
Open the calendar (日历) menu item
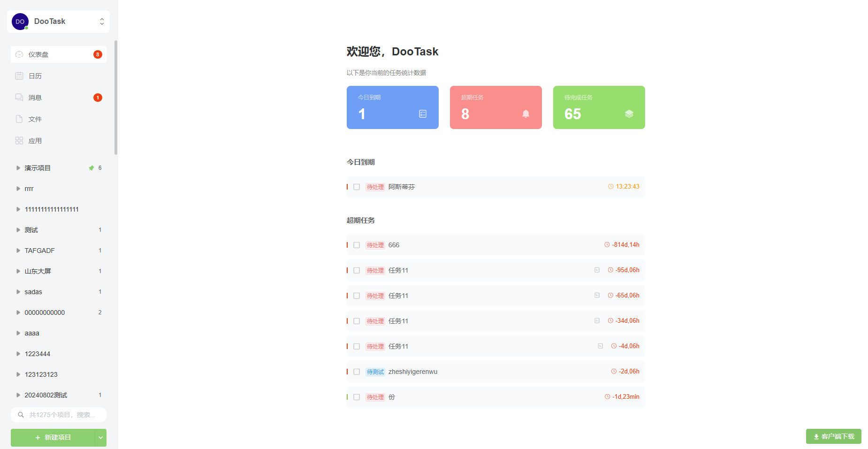click(x=59, y=76)
